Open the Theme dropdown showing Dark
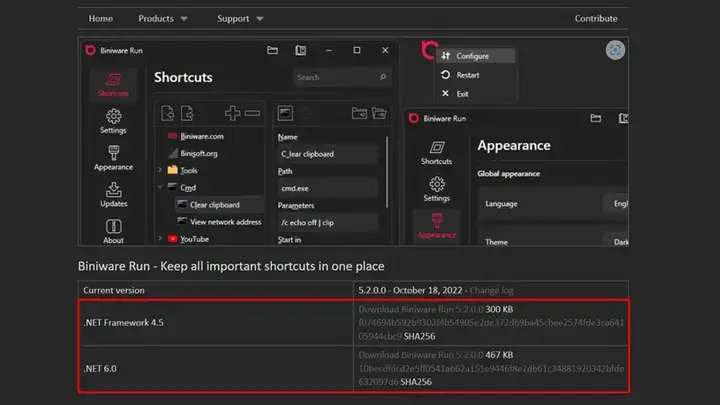Screen dimensions: 720x405 click(x=615, y=242)
